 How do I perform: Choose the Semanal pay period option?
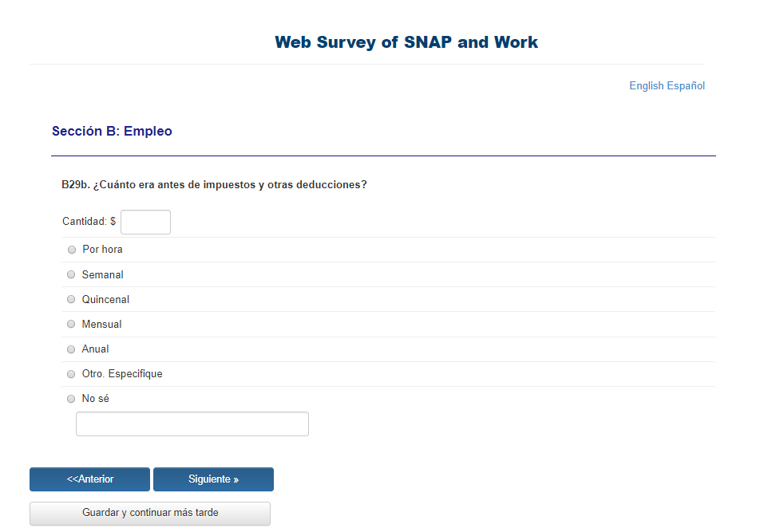pyautogui.click(x=71, y=274)
